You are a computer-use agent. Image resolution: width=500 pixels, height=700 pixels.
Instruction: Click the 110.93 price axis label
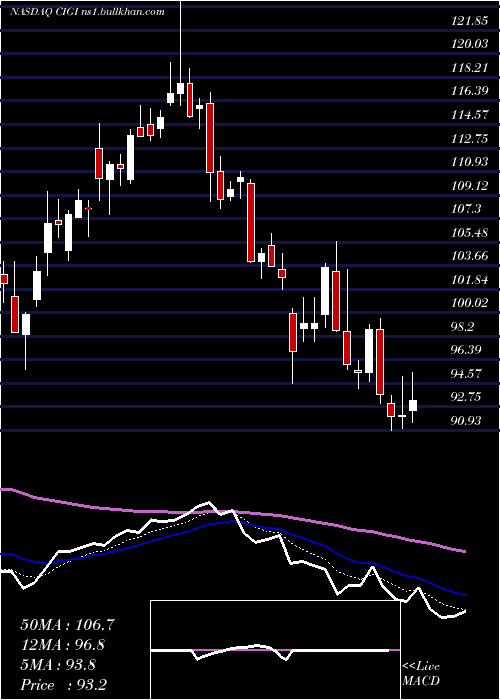(x=468, y=162)
